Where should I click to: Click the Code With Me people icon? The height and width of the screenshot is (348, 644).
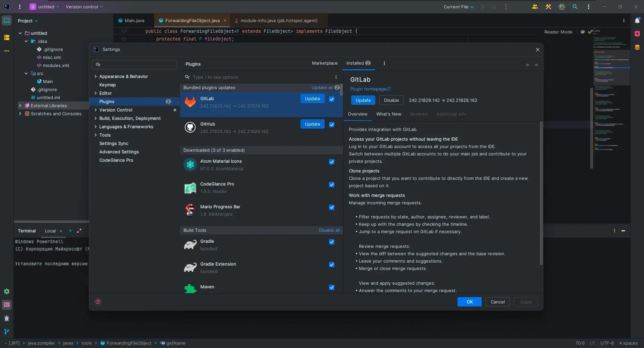(x=535, y=7)
